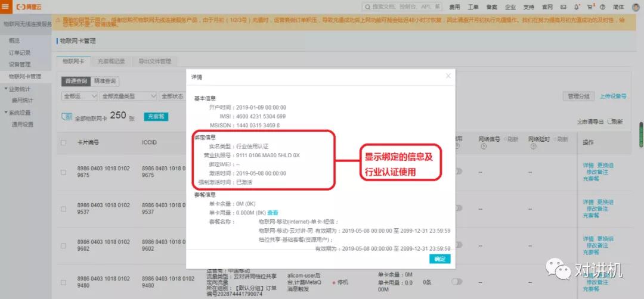Image resolution: width=644 pixels, height=299 pixels.
Task: Click help icon under 网络信号 header
Action: 484,146
